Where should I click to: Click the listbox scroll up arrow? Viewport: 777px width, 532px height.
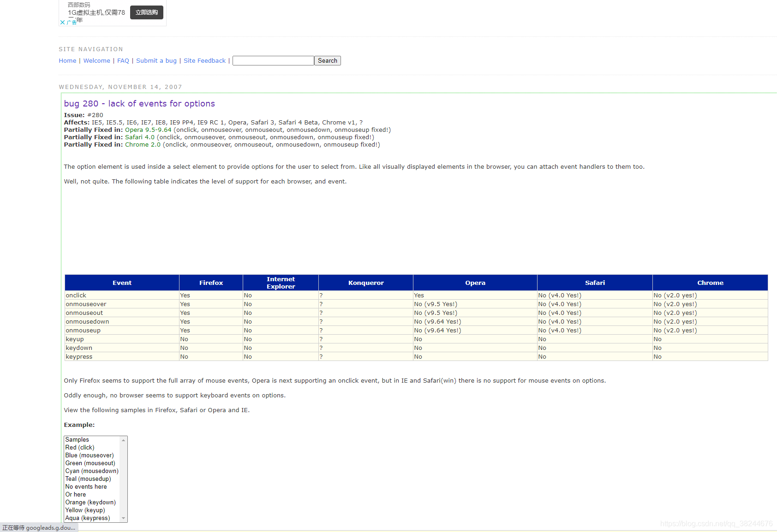pos(123,440)
